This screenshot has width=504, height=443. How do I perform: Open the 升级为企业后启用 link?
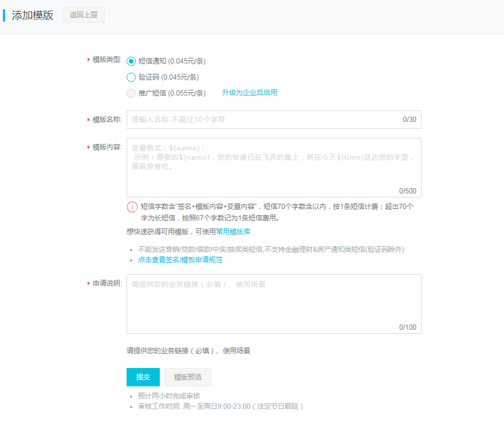250,93
